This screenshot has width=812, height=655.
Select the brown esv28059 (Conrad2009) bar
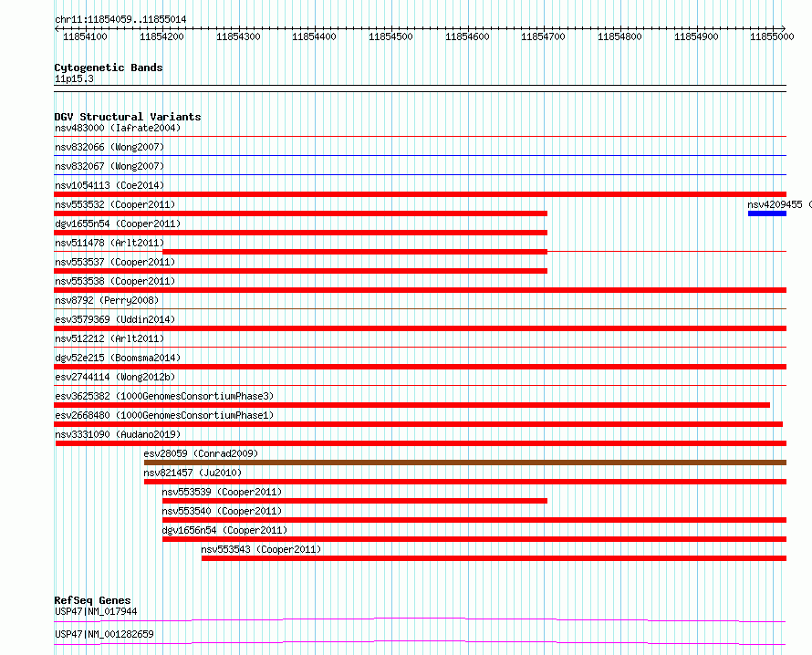(465, 463)
